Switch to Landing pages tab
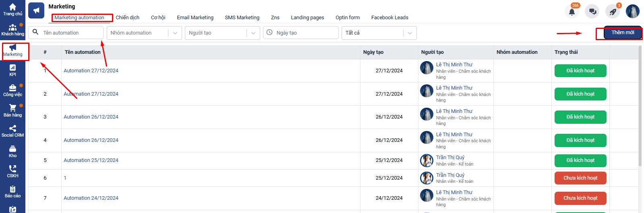The width and height of the screenshot is (644, 213). (307, 18)
